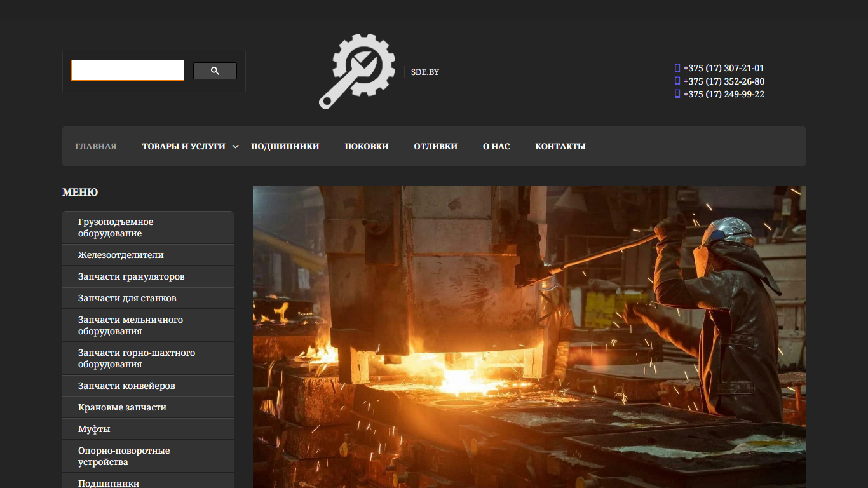Viewport: 868px width, 488px height.
Task: Open Подшипники in the sidebar menu
Action: tap(148, 481)
